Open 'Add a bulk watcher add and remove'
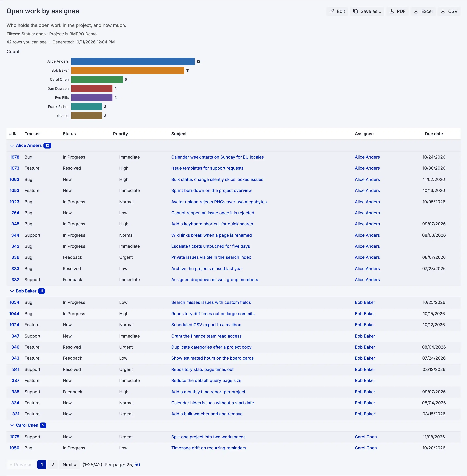467x476 pixels. 207,414
